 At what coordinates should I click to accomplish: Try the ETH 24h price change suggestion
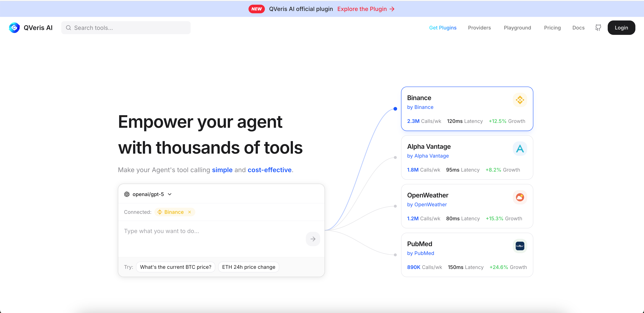[x=248, y=267]
